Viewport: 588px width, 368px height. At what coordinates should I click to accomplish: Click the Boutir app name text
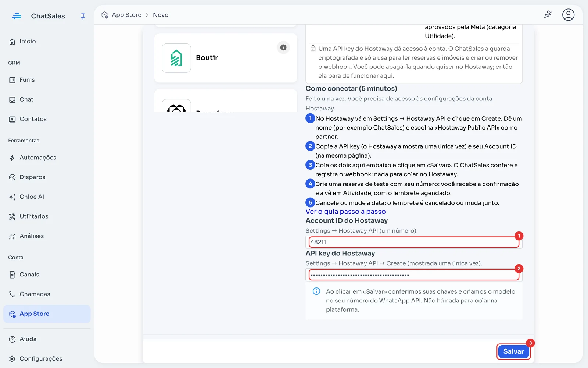pyautogui.click(x=207, y=58)
